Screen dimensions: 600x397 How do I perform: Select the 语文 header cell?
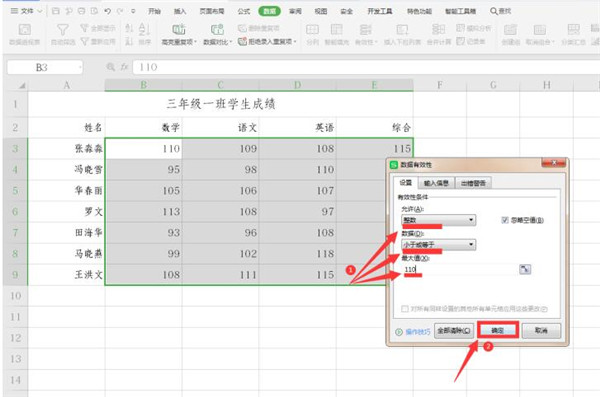220,127
